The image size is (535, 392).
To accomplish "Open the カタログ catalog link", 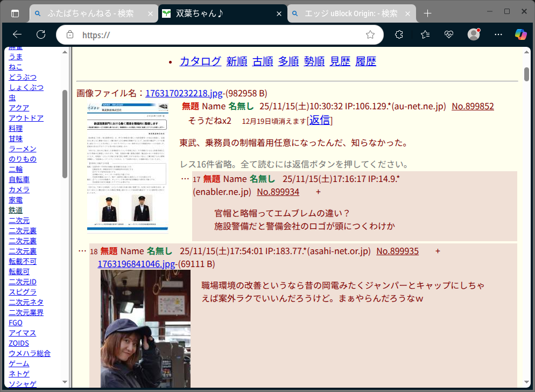I will tap(200, 61).
